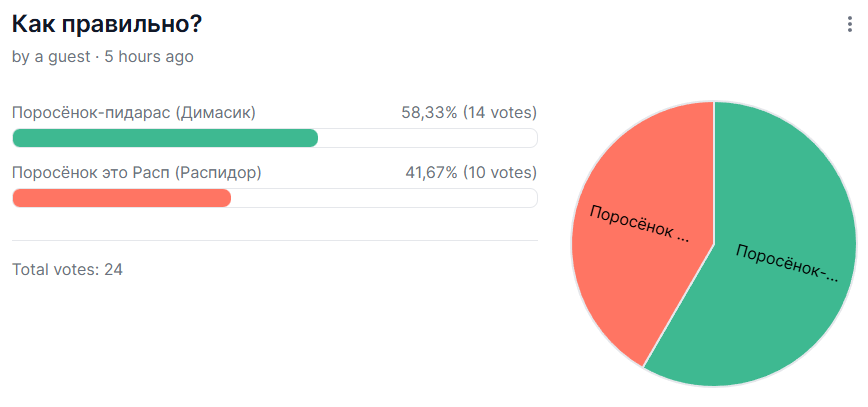Screen dimensions: 868x407
Task: Click the red filled progress bar
Action: 121,198
